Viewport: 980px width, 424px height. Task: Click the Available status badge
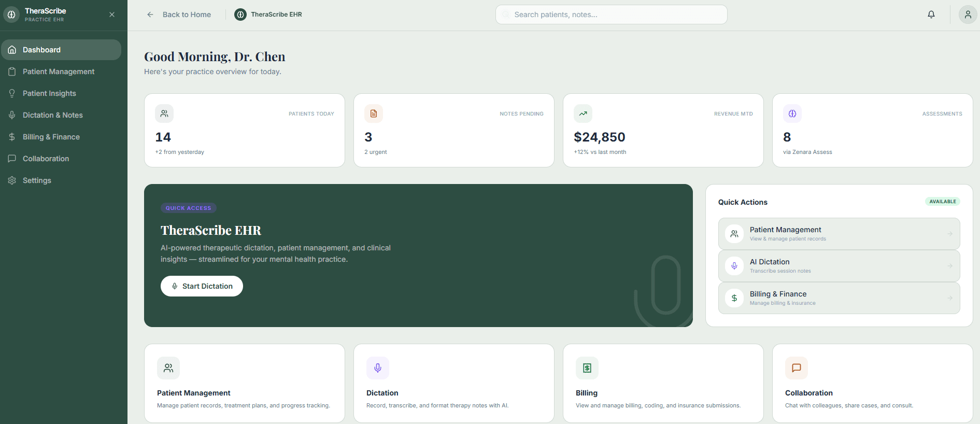pos(943,202)
